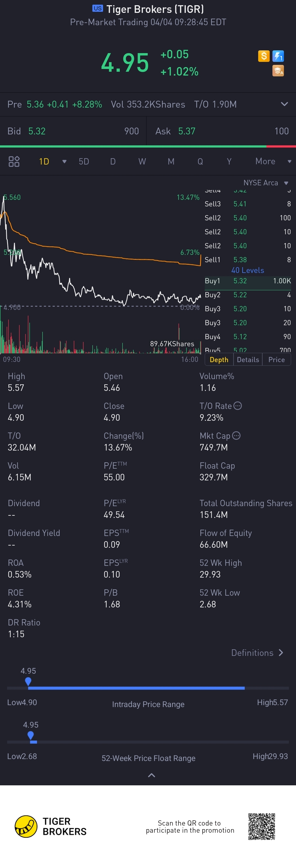Tap the Vol 353.2KShares text

pyautogui.click(x=148, y=104)
